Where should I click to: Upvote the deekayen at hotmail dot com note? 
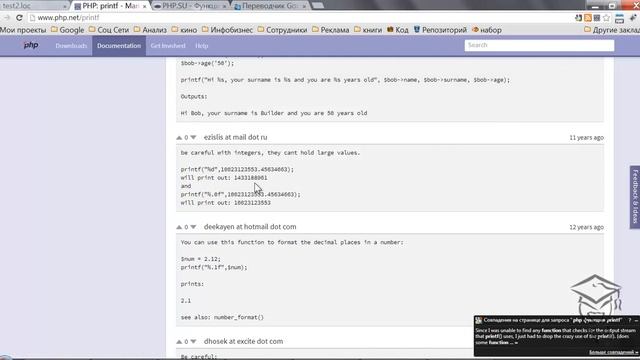point(179,227)
